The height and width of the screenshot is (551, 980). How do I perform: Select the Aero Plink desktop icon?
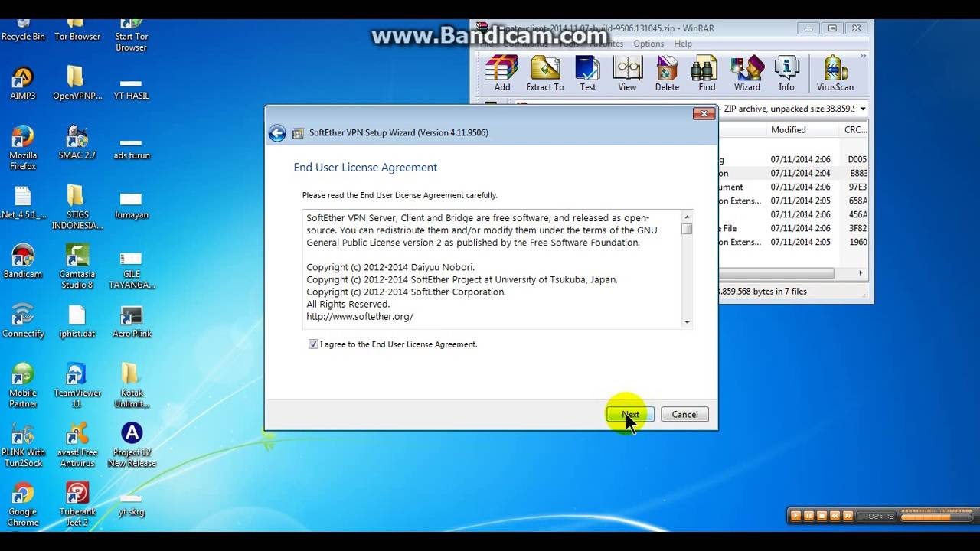[132, 321]
